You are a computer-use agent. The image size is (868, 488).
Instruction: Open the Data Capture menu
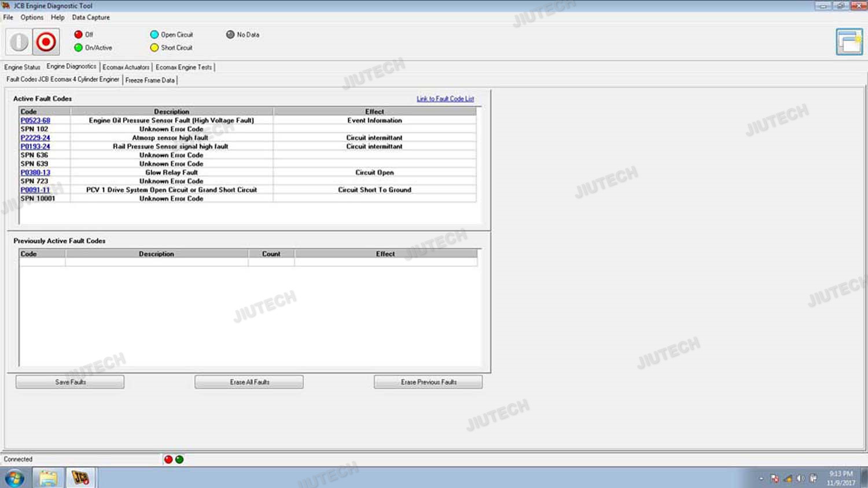91,17
